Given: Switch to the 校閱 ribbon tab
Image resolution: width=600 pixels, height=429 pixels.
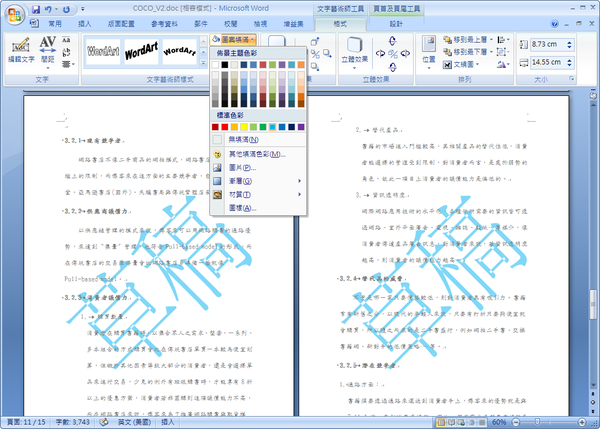Looking at the screenshot, I should [x=230, y=24].
